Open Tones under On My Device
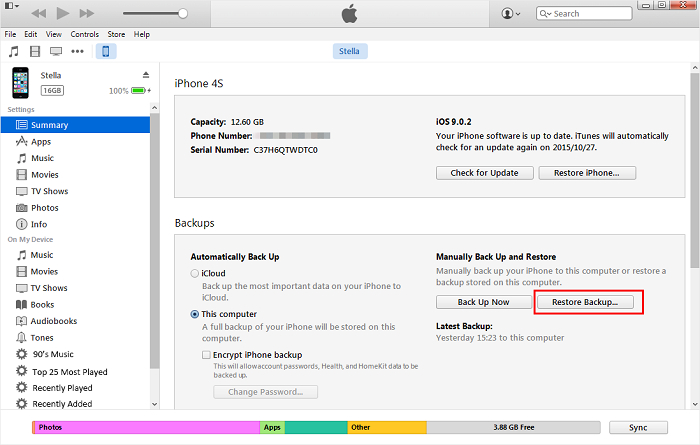This screenshot has height=445, width=700. pyautogui.click(x=75, y=337)
